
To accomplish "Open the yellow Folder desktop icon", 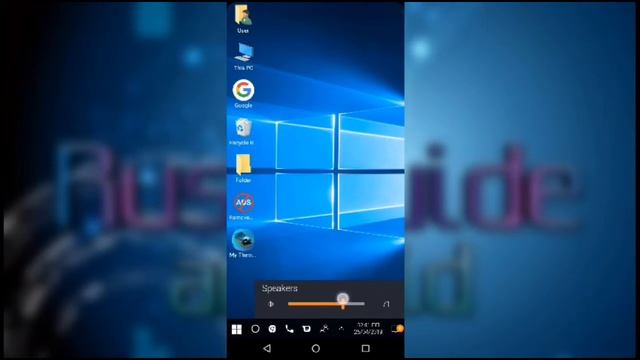I will point(243,169).
